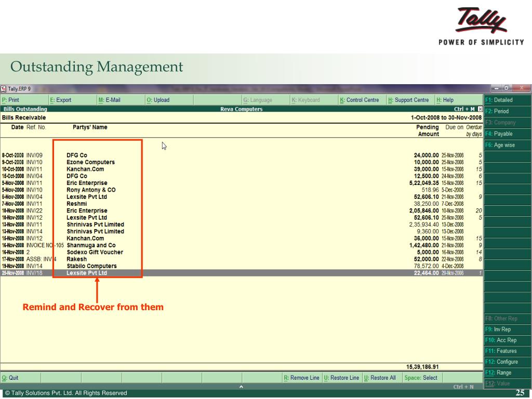Click the F3: Company button
Viewport: 532px width, 399px height.
click(x=508, y=123)
